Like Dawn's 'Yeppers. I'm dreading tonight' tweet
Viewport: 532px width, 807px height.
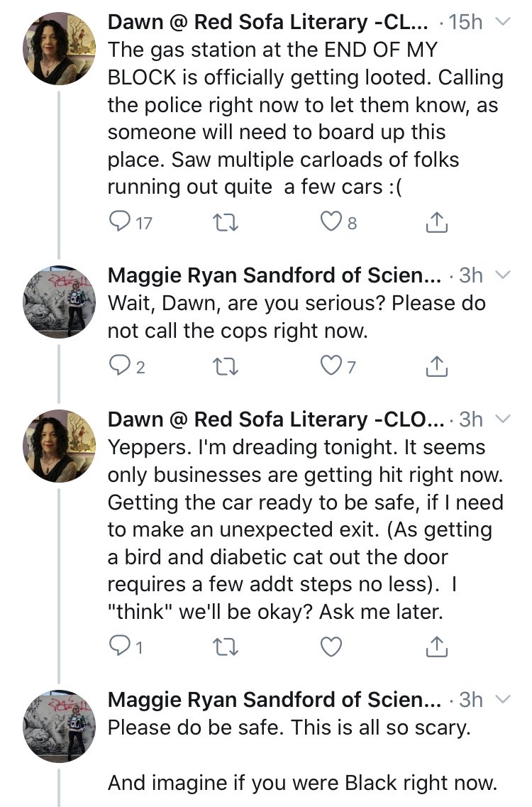pos(331,646)
